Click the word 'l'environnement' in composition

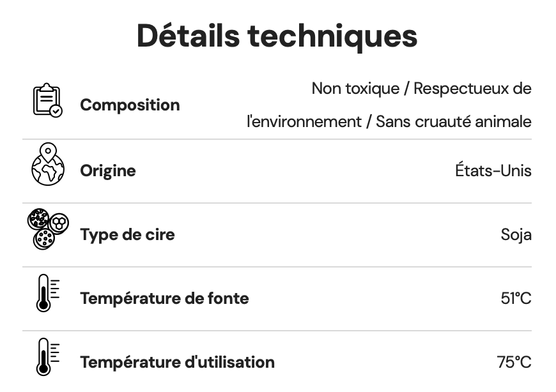click(x=304, y=121)
